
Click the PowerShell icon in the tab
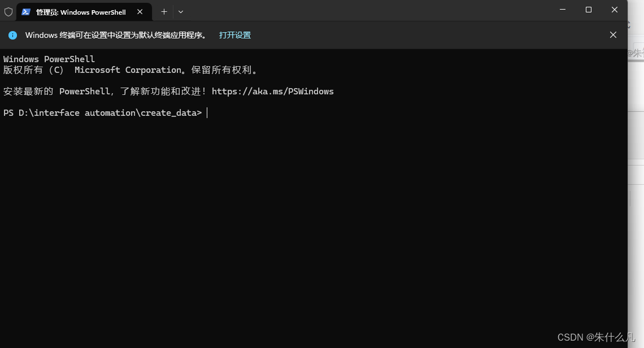[x=26, y=12]
